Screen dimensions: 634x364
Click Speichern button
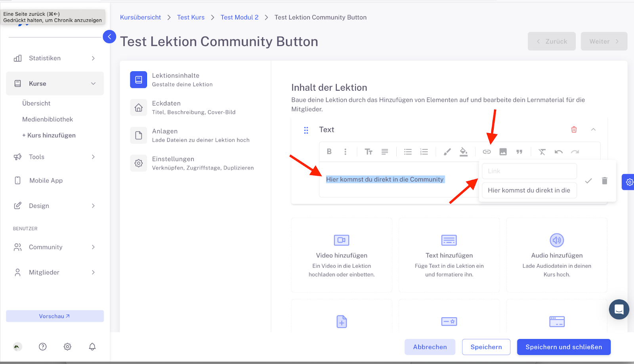point(486,347)
